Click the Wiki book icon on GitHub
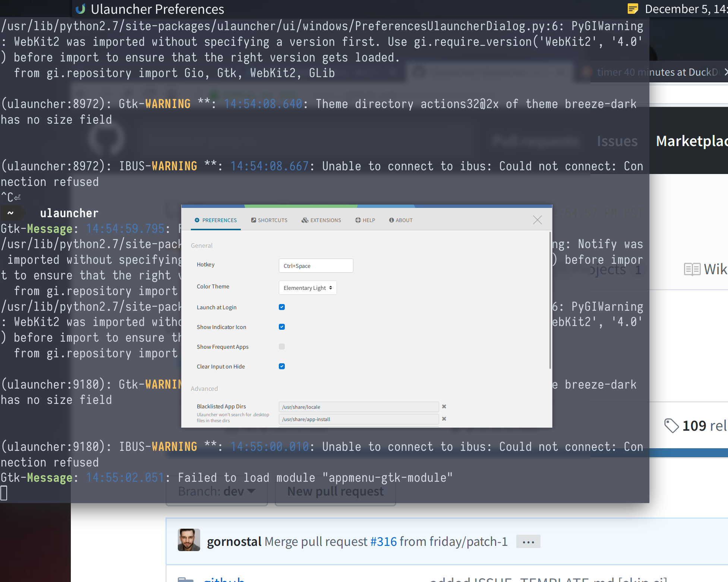 point(692,269)
